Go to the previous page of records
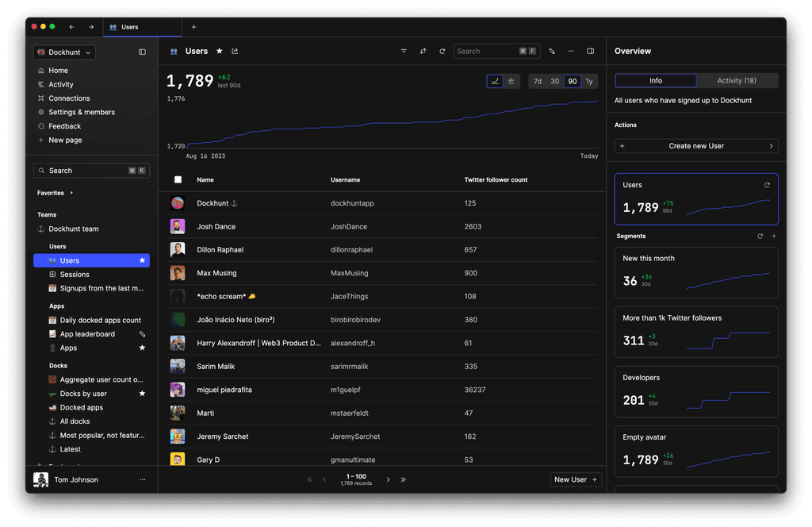The image size is (812, 527). point(324,480)
